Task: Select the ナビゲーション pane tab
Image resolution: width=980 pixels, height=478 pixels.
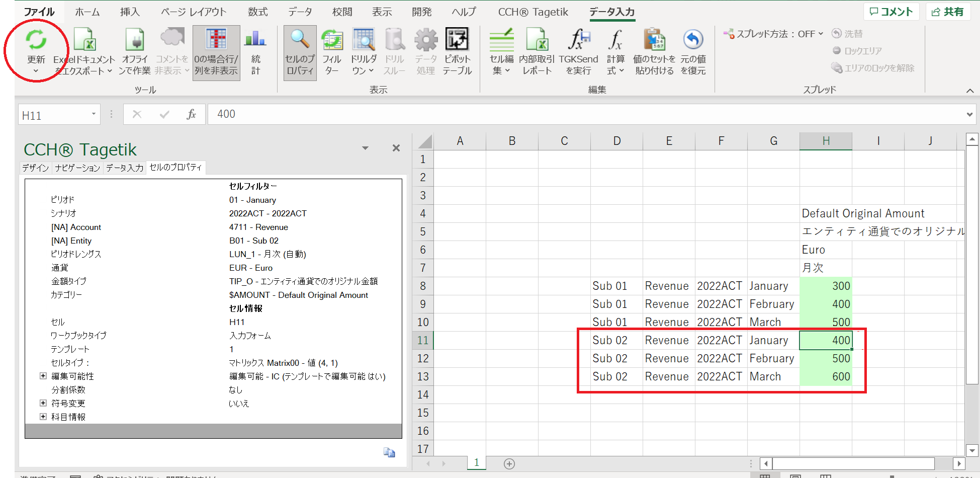Action: [77, 168]
